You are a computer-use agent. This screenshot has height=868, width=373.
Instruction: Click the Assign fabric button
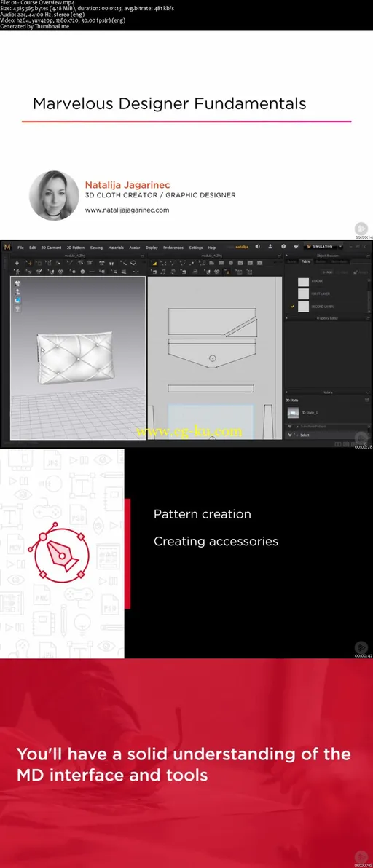(x=360, y=272)
